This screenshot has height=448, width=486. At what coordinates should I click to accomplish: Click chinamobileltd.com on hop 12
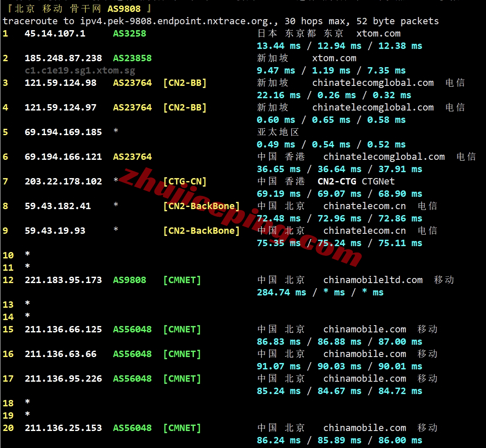tap(373, 280)
